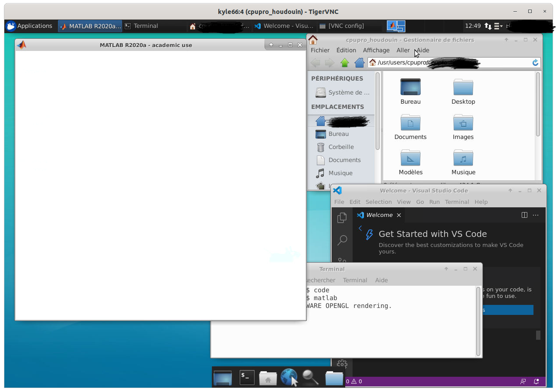557x392 pixels.
Task: Select Système de... device in file manager sidebar
Action: coord(342,92)
